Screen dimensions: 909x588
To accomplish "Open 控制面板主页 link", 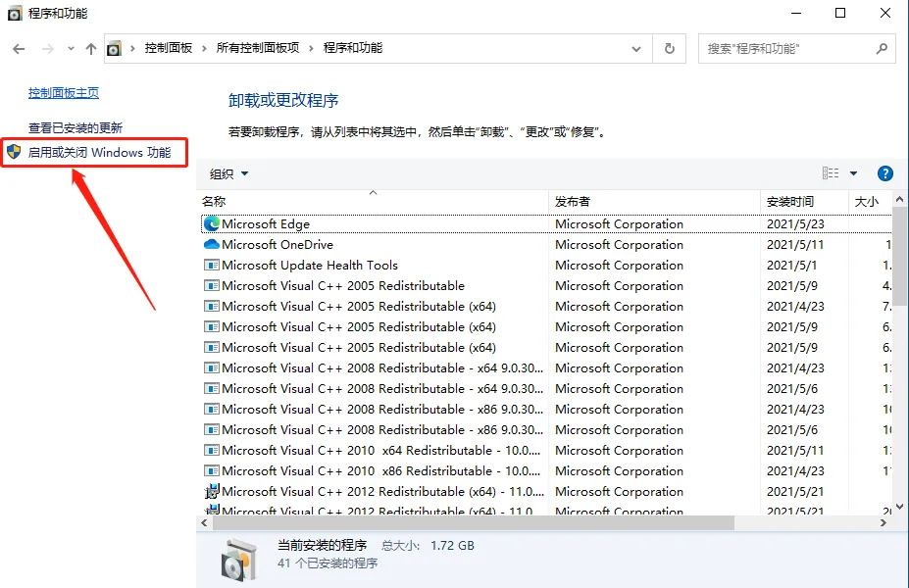I will click(x=64, y=93).
